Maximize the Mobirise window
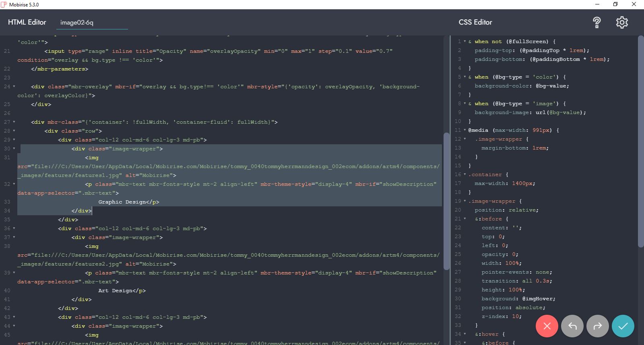Image resolution: width=644 pixels, height=345 pixels. (x=615, y=4)
